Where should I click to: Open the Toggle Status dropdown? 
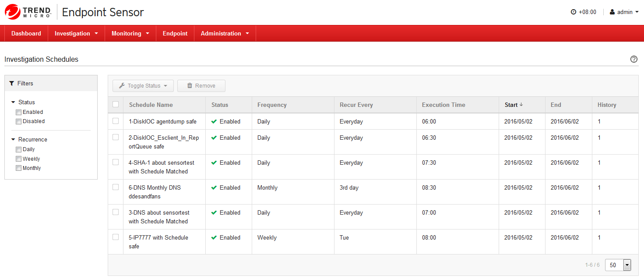143,86
